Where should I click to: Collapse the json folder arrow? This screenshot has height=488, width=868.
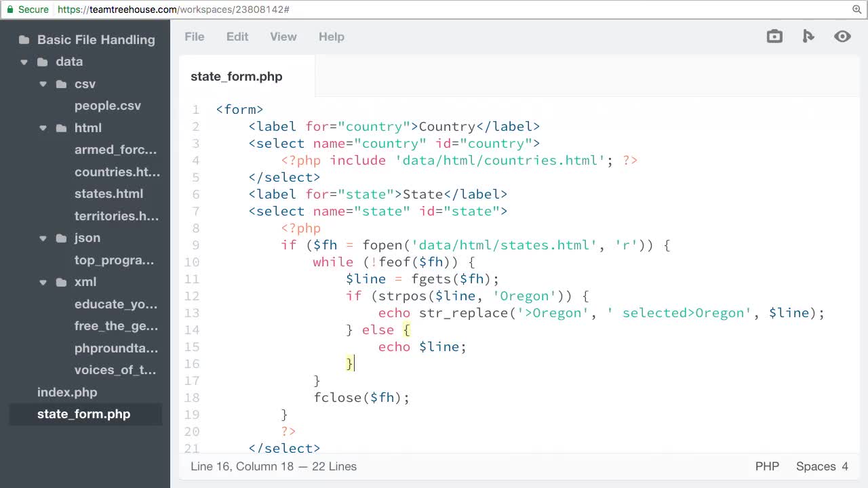[43, 238]
